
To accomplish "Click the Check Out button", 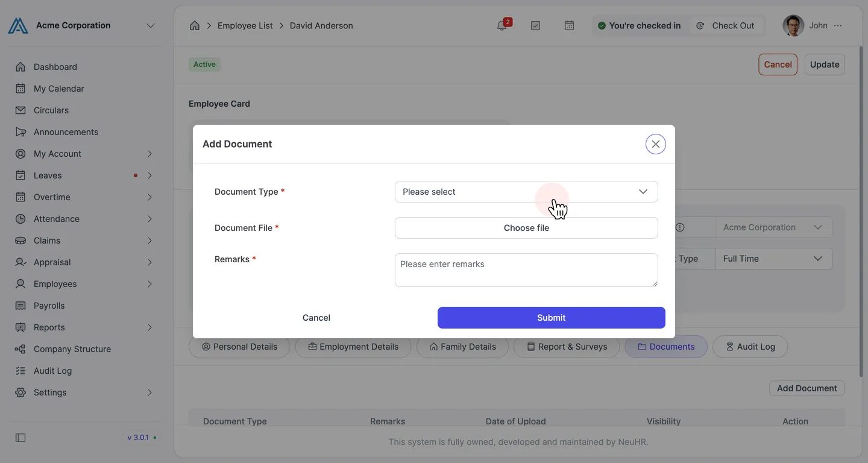I will pyautogui.click(x=726, y=25).
